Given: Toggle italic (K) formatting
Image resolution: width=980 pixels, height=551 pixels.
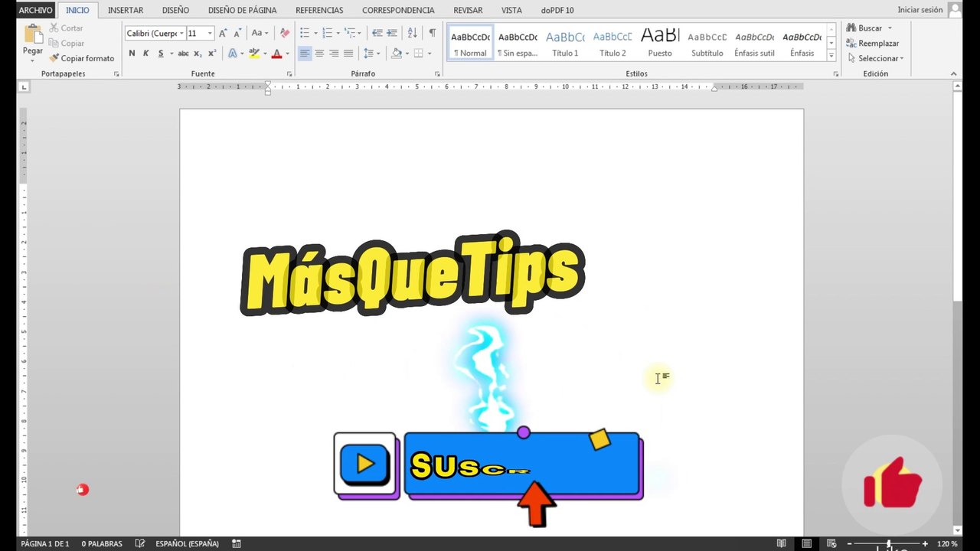Looking at the screenshot, I should tap(145, 54).
